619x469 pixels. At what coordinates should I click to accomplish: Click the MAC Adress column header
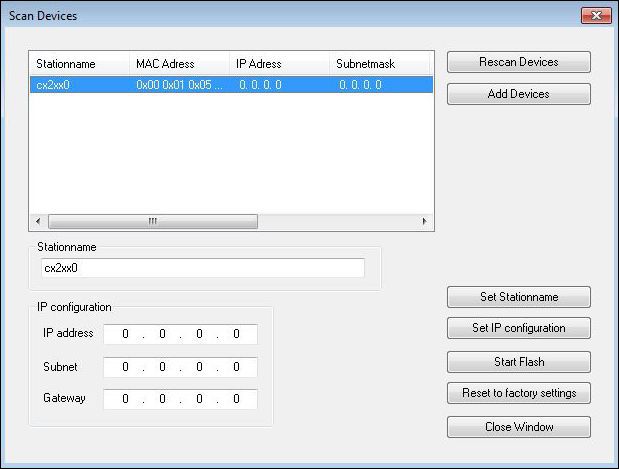click(x=179, y=64)
